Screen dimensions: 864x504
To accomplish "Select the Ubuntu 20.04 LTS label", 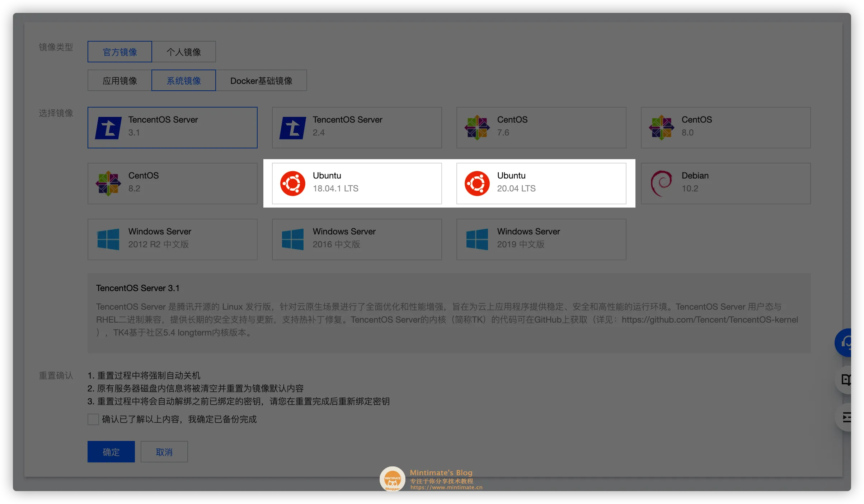I will coord(516,182).
